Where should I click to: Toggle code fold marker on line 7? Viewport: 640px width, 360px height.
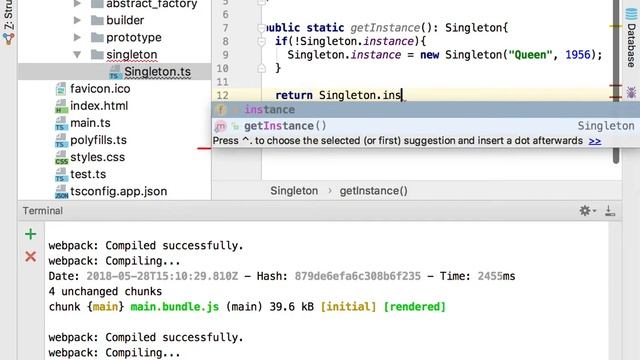click(x=262, y=28)
